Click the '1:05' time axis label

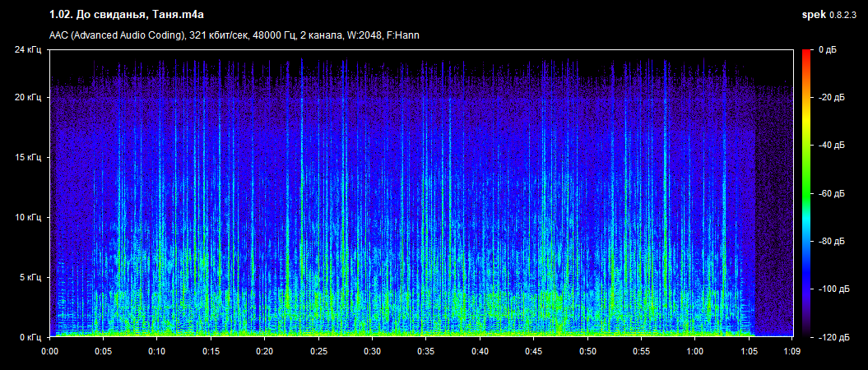click(749, 351)
